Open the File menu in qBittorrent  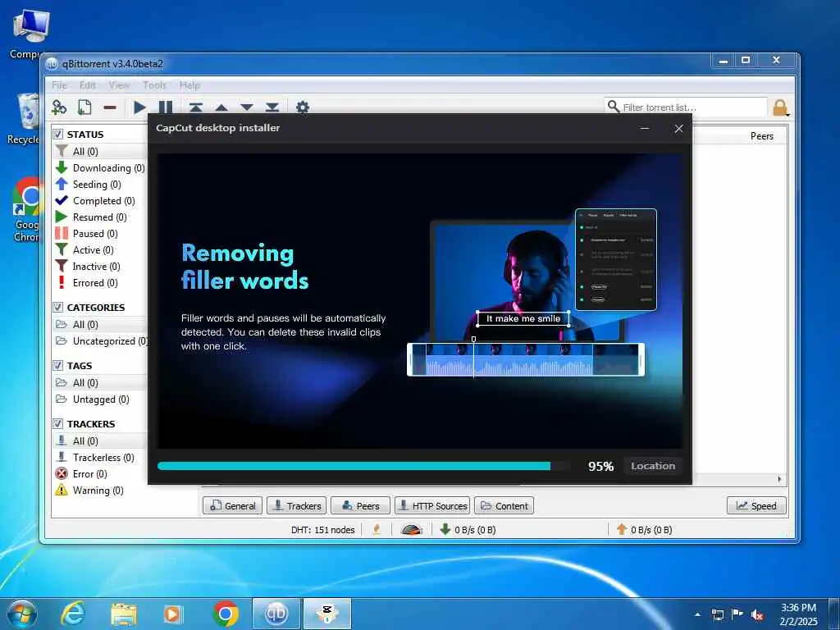59,85
